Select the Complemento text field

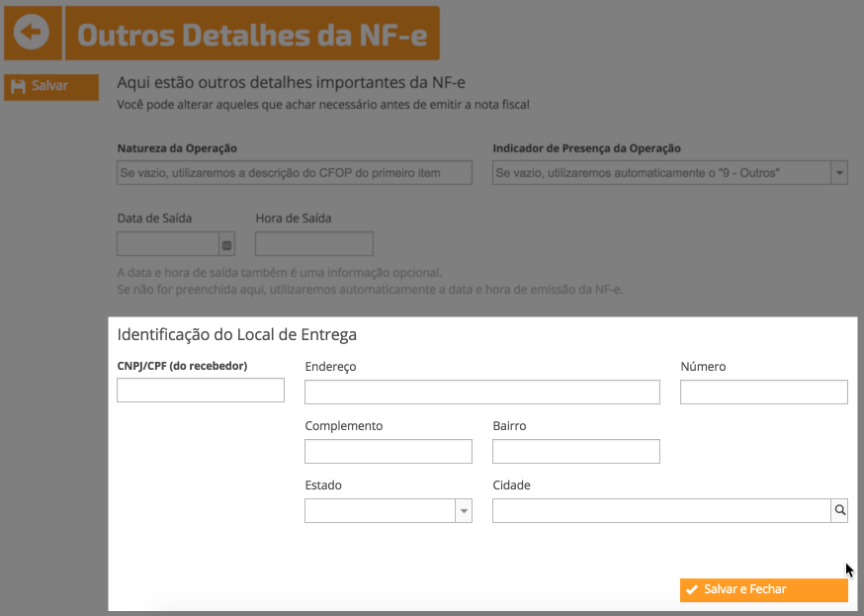pos(389,451)
